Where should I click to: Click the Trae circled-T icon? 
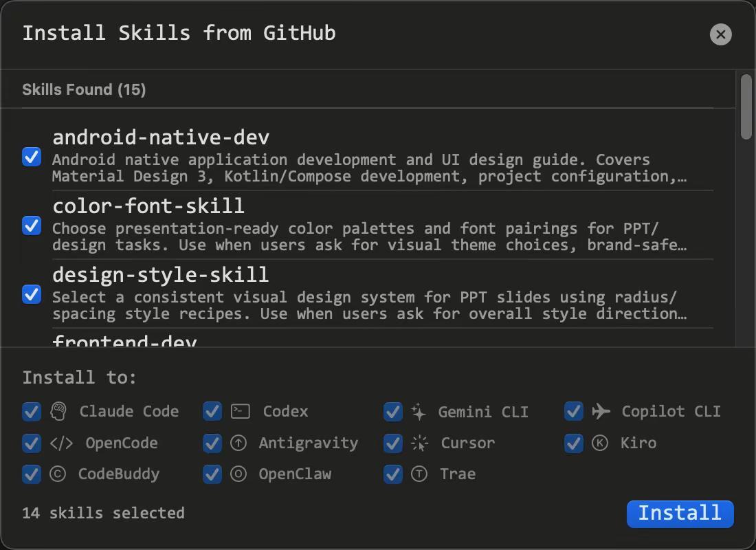(419, 474)
